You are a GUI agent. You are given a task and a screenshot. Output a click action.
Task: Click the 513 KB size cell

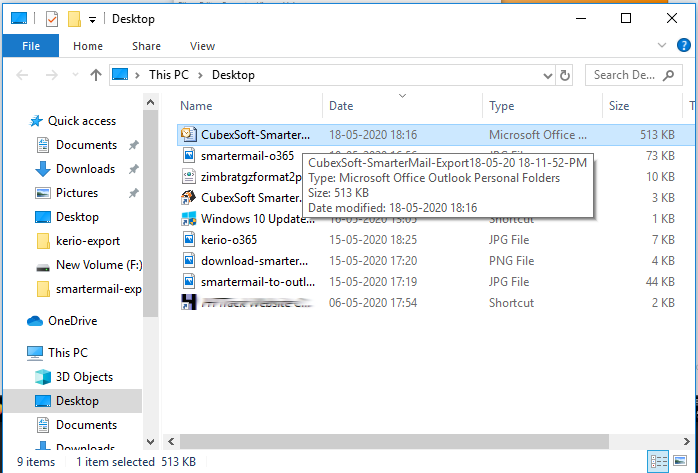[657, 134]
